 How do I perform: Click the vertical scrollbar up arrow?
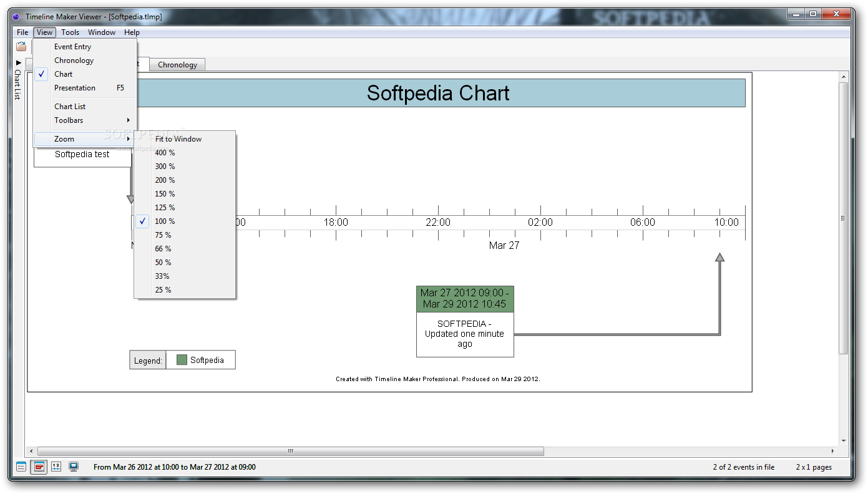pyautogui.click(x=843, y=77)
